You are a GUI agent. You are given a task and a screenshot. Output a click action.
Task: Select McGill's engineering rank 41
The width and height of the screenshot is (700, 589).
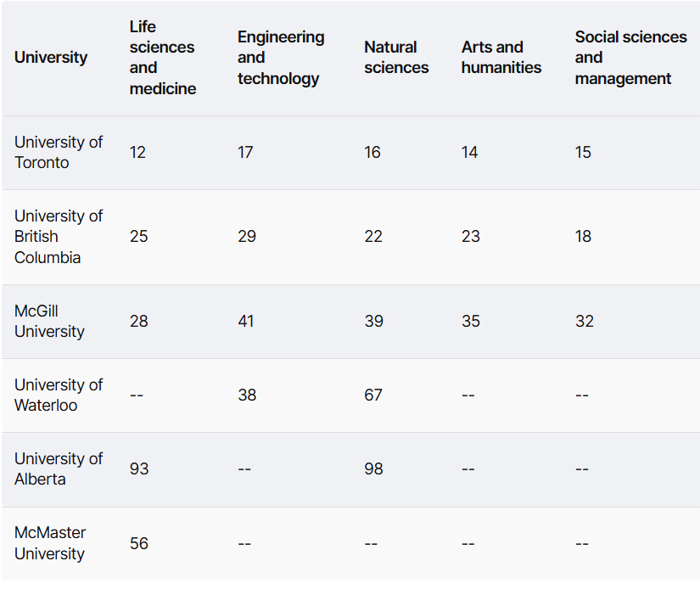point(246,322)
